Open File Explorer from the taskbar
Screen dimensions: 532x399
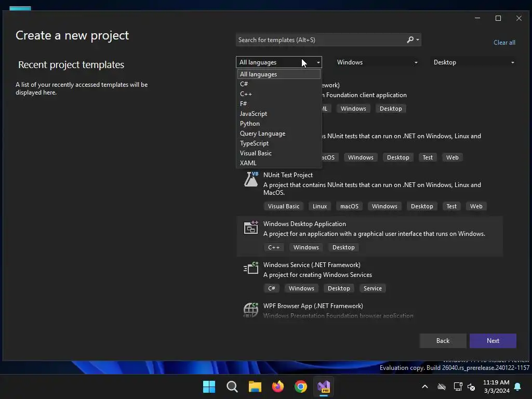(255, 387)
